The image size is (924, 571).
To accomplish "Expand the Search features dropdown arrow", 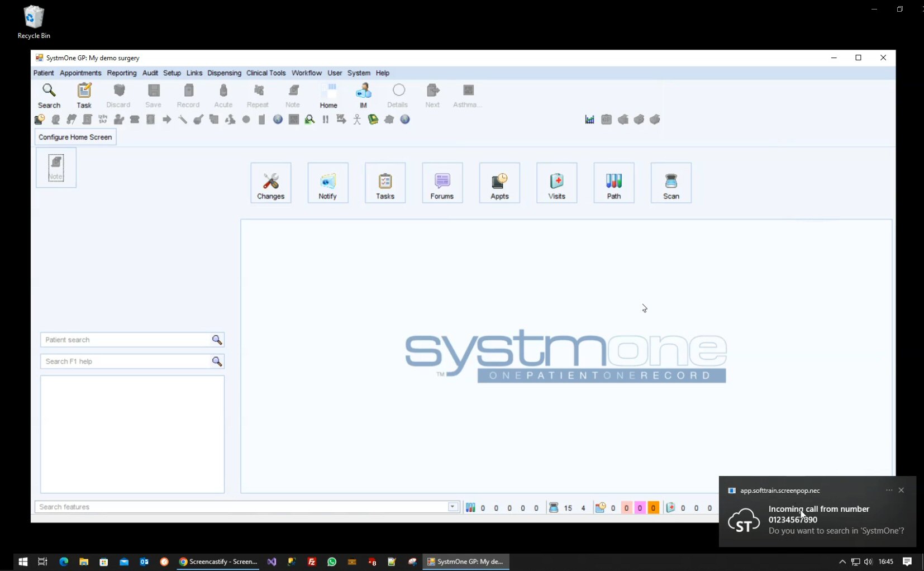I will 453,507.
